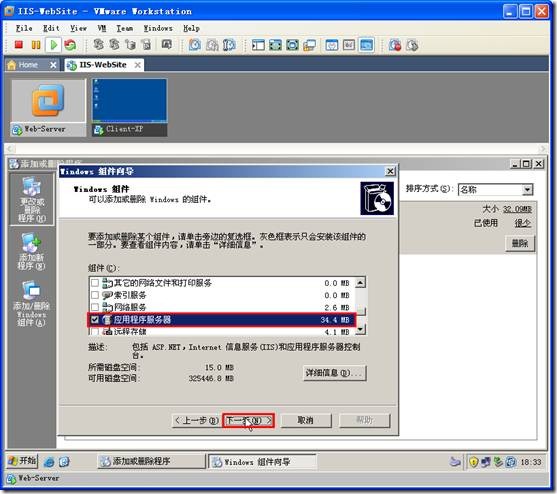Open the Snapshot Manager icon

tap(229, 45)
